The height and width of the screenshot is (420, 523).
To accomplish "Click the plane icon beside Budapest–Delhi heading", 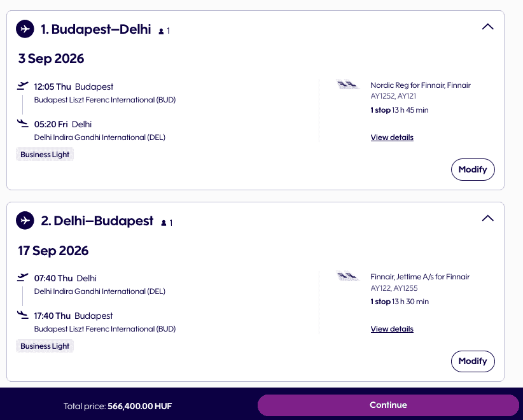I will pyautogui.click(x=25, y=29).
